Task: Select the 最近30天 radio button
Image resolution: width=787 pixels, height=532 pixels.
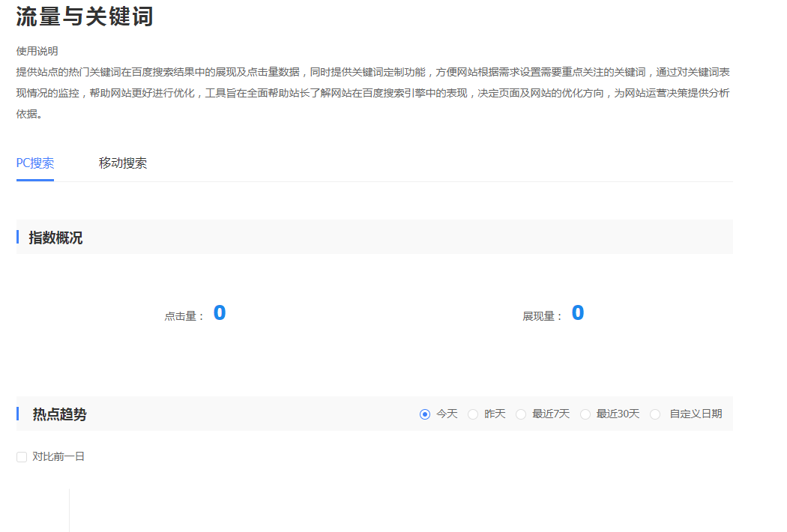Action: [x=585, y=414]
